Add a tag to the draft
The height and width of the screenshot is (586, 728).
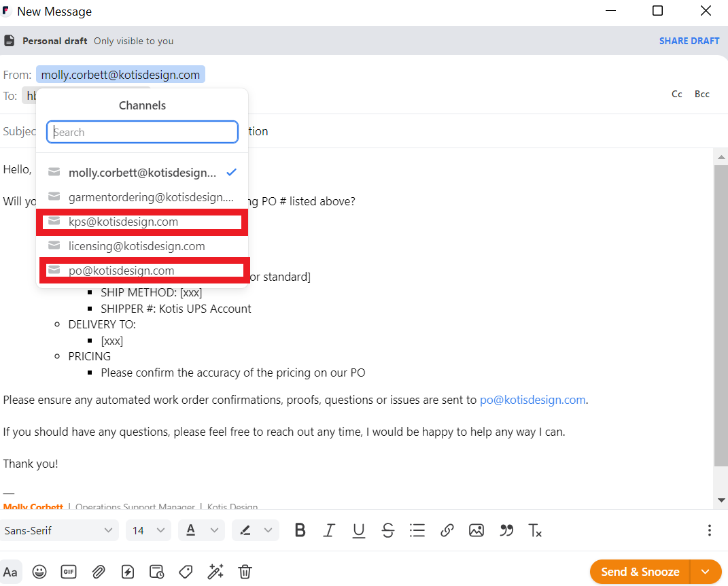tap(186, 572)
